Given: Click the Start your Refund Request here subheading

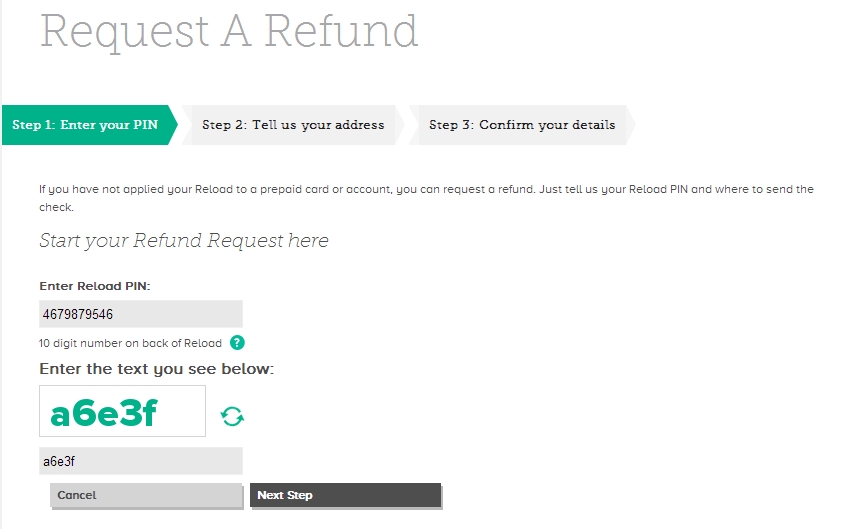Looking at the screenshot, I should click(184, 241).
